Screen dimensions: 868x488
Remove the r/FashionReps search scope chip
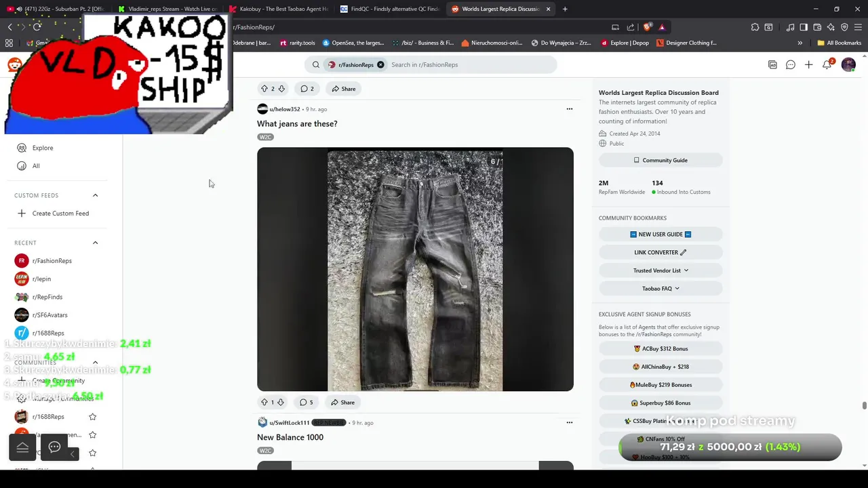click(380, 64)
